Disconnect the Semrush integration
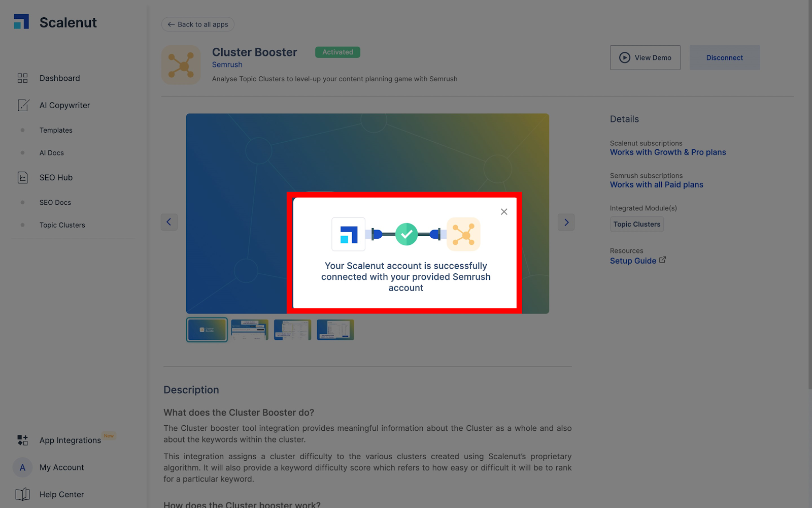This screenshot has height=508, width=812. pos(724,57)
